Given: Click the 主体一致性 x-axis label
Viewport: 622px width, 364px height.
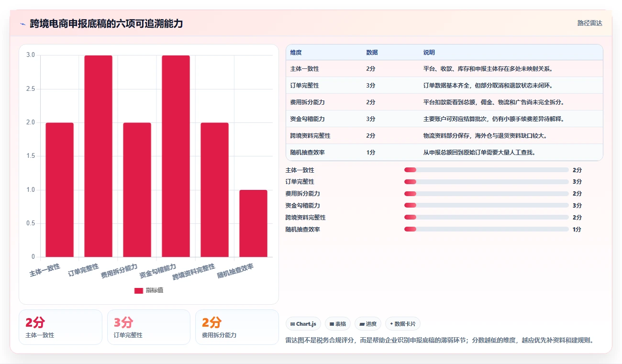Looking at the screenshot, I should [x=44, y=270].
